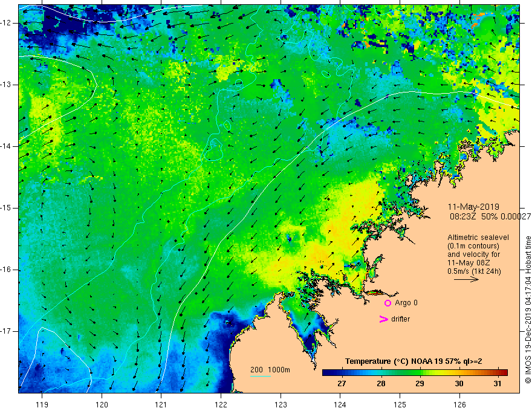
Task: Select the temperature colorbar gradient
Action: (415, 373)
